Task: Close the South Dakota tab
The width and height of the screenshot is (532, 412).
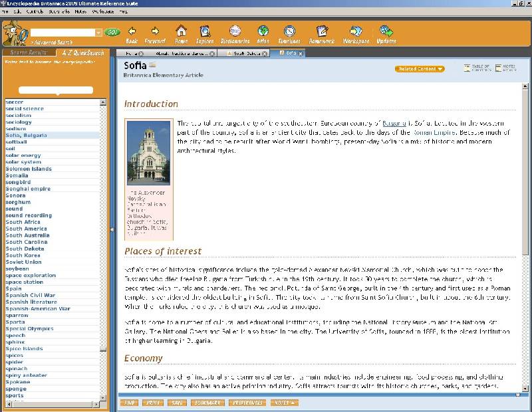Action: (265, 54)
